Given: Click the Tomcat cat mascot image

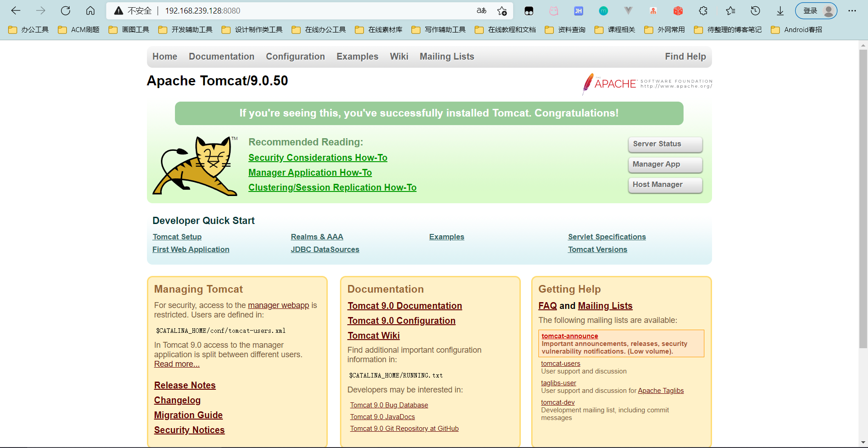Looking at the screenshot, I should (x=195, y=166).
